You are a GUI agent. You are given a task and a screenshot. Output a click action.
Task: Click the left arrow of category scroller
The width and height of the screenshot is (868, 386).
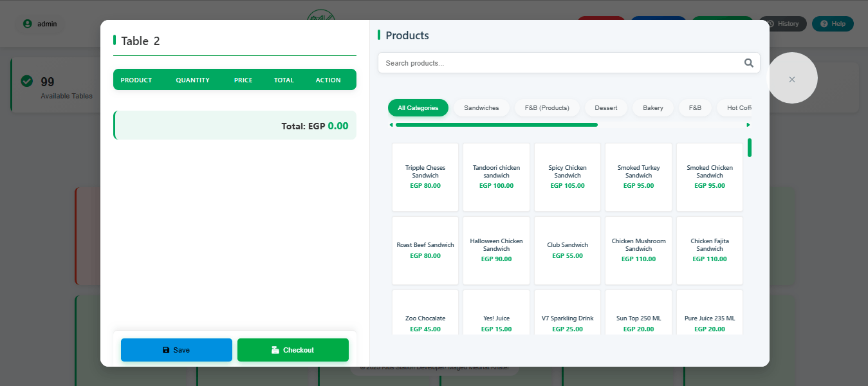click(x=391, y=125)
